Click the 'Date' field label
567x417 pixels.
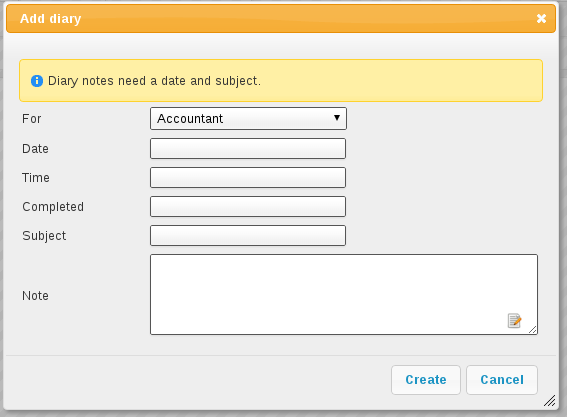(x=35, y=149)
